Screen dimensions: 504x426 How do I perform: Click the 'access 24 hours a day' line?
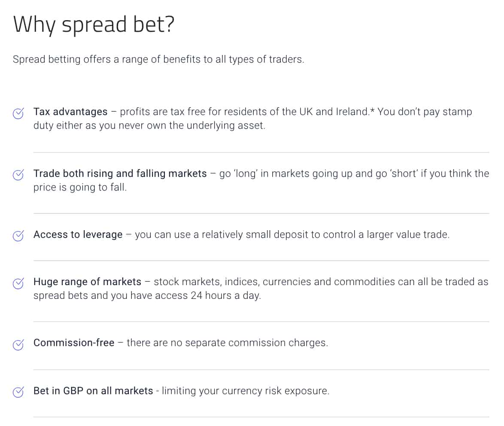pyautogui.click(x=147, y=296)
